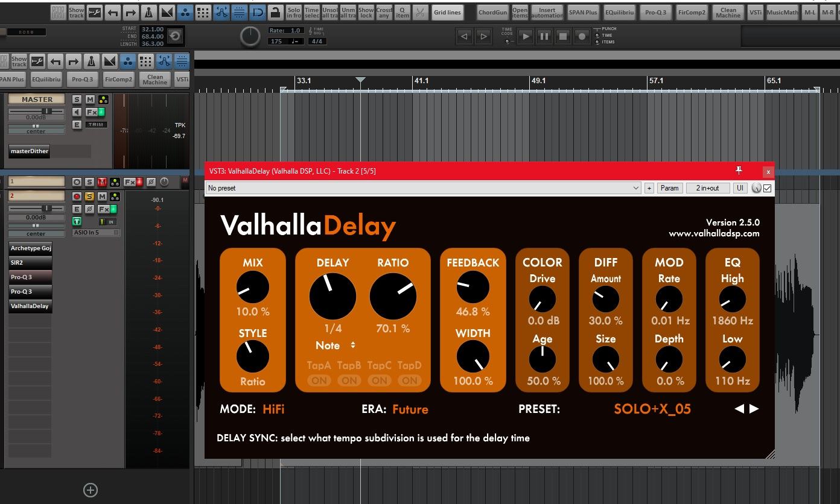The height and width of the screenshot is (504, 840).
Task: Jump to project end with right transport arrow
Action: [x=483, y=36]
